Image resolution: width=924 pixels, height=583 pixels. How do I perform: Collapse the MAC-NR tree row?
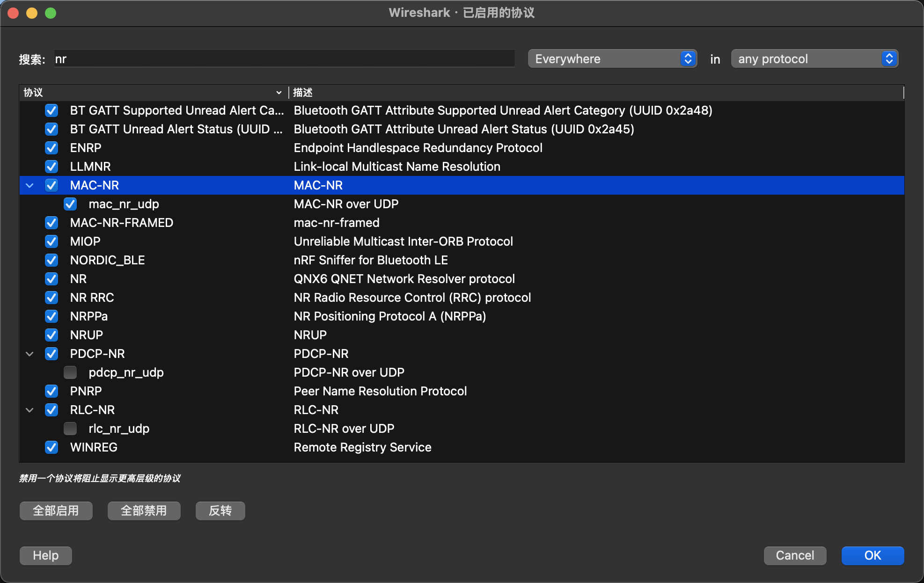(x=29, y=185)
